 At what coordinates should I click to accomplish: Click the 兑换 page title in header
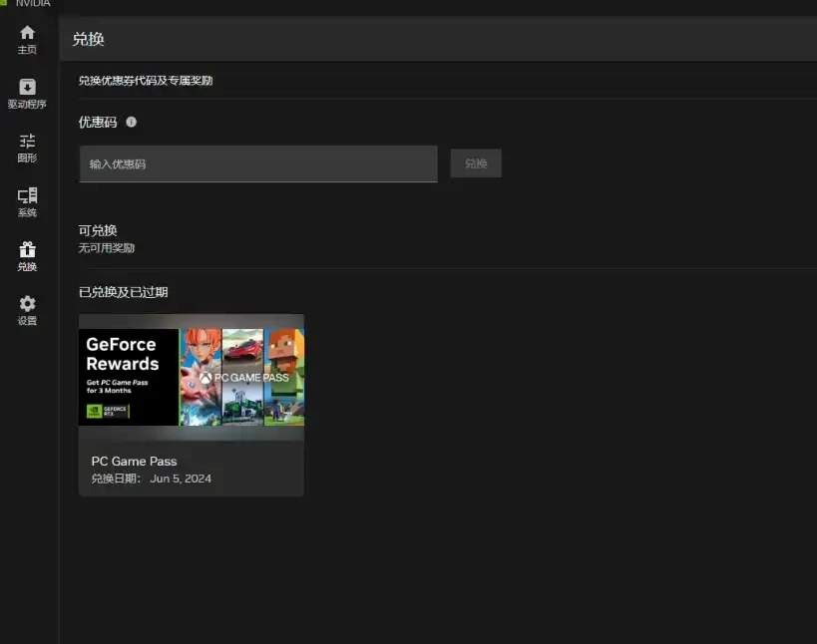(88, 39)
